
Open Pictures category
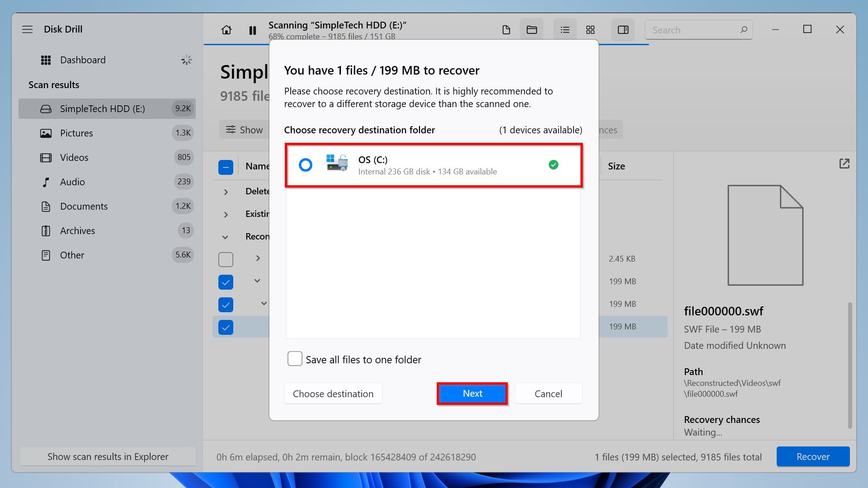tap(107, 133)
